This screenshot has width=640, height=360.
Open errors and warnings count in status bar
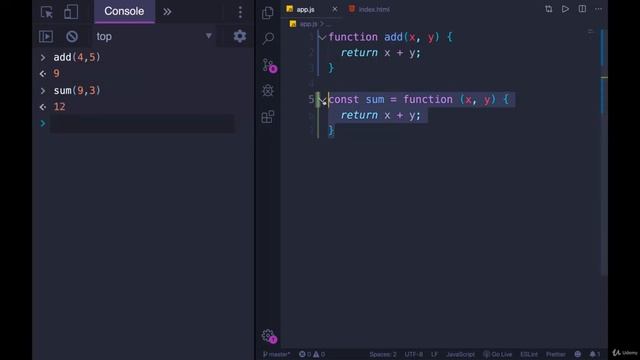click(312, 354)
